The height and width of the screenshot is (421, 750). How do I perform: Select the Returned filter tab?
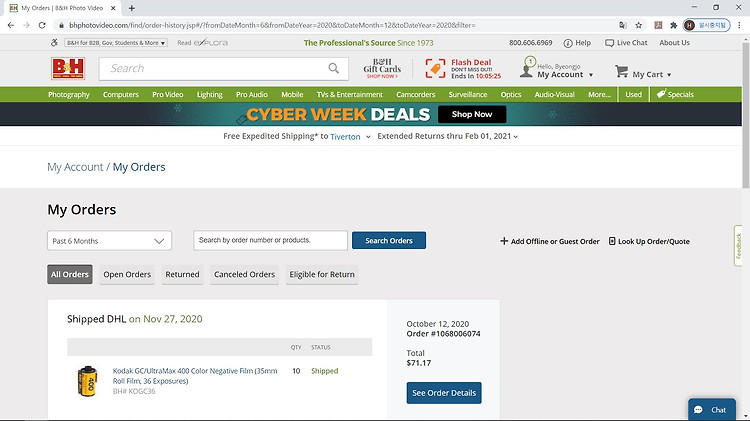[182, 274]
